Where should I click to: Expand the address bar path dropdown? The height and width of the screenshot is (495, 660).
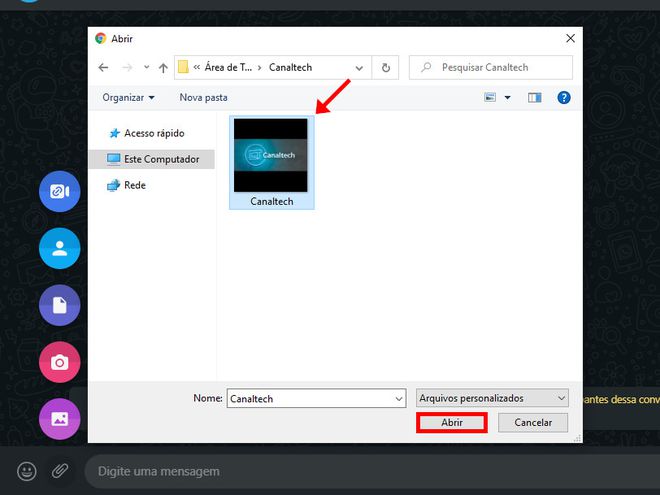(x=359, y=68)
